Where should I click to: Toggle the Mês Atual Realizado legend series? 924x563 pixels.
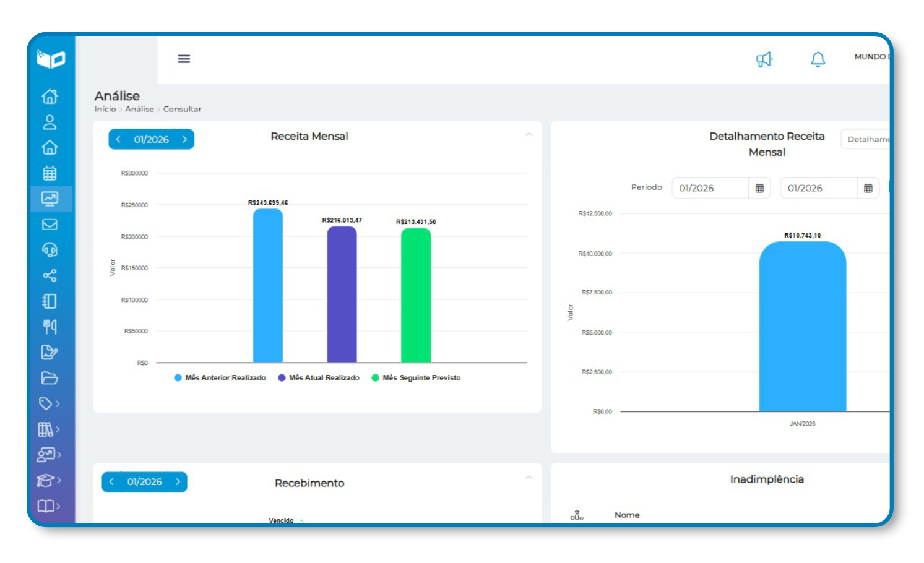click(x=319, y=378)
